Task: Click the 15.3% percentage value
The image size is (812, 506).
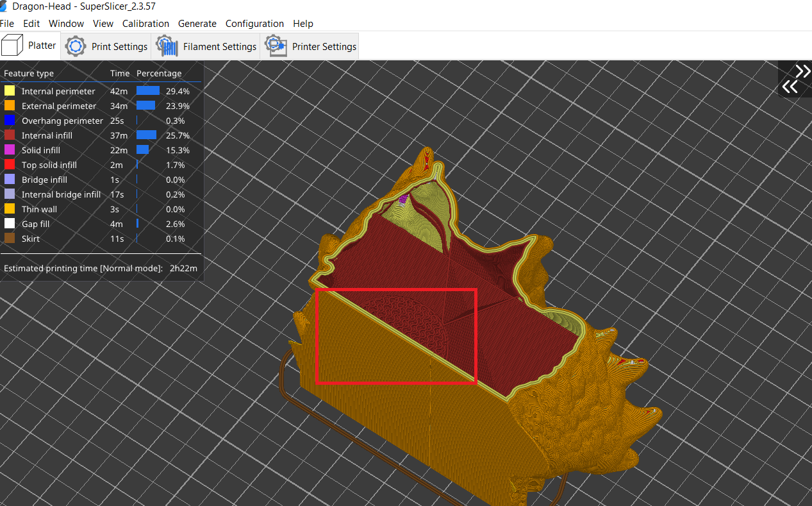Action: click(178, 151)
